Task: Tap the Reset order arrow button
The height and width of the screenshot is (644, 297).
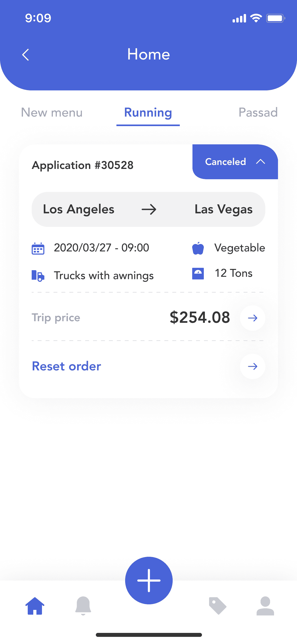Action: [253, 366]
